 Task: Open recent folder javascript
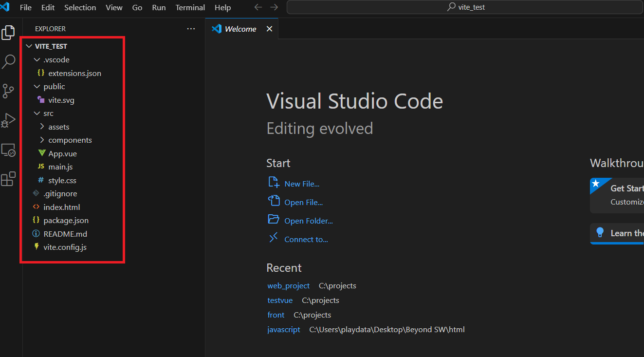click(x=284, y=329)
